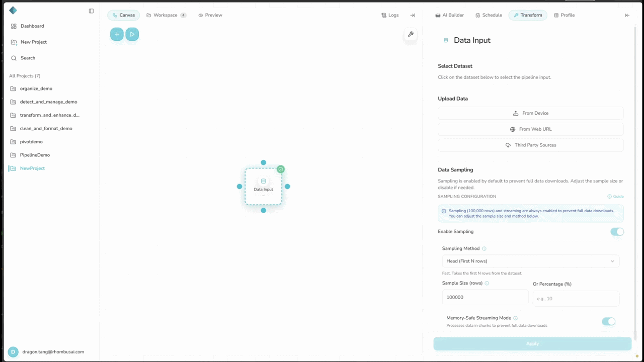Open the Schedule tab
Image resolution: width=644 pixels, height=362 pixels.
coord(489,15)
